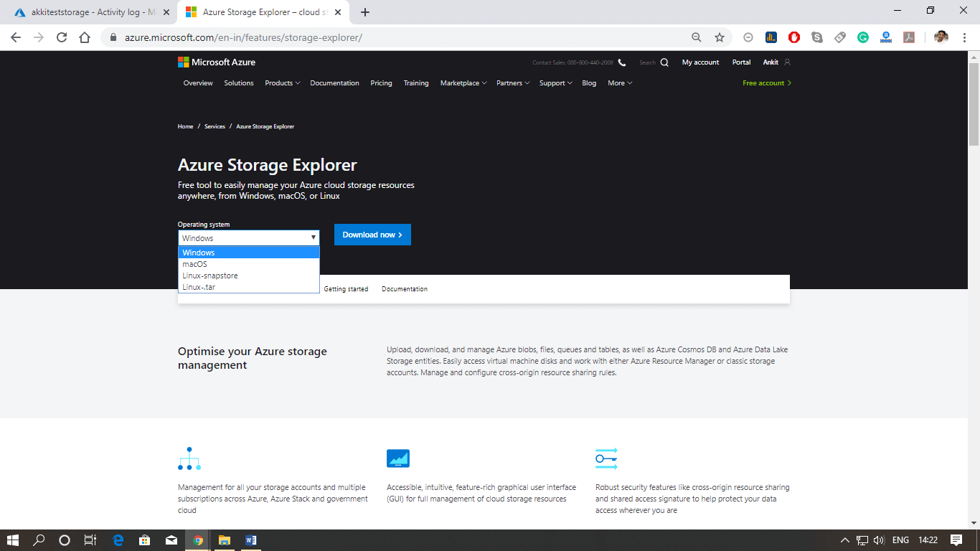This screenshot has width=980, height=551.
Task: Open Windows taskbar search
Action: pos(39,540)
